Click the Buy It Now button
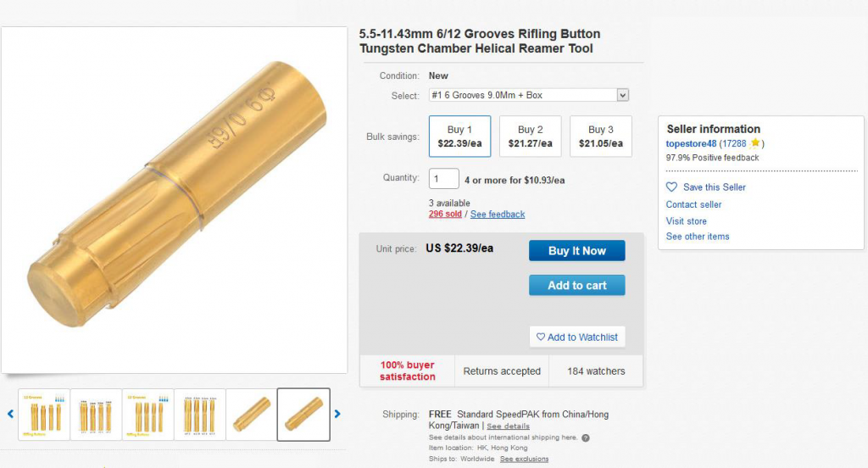This screenshot has height=468, width=868. pos(576,250)
